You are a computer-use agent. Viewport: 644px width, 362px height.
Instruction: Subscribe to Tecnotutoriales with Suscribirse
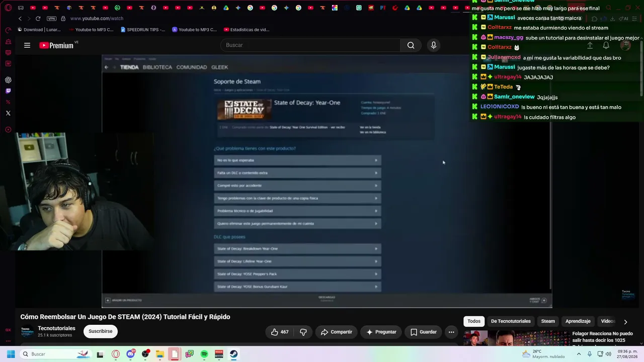(101, 331)
